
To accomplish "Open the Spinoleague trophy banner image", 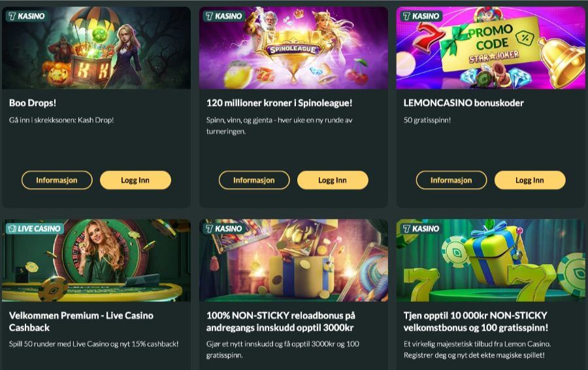I will (293, 48).
